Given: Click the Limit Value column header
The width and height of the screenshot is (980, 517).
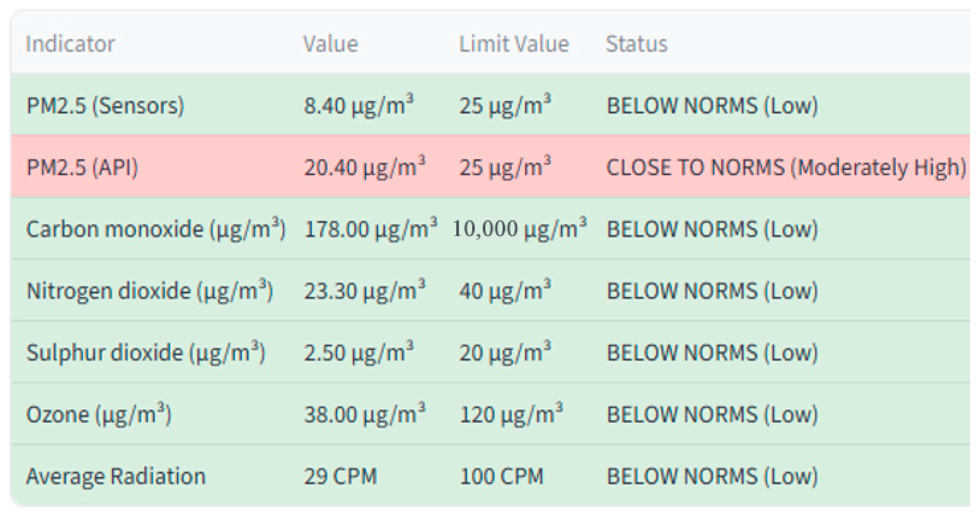Looking at the screenshot, I should tap(514, 44).
